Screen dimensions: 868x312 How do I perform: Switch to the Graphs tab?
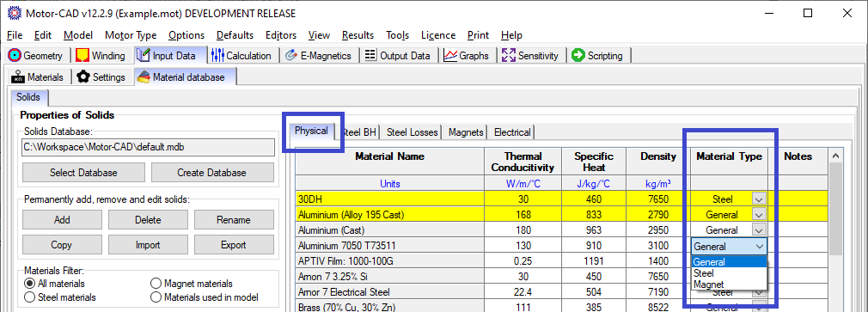coord(467,55)
